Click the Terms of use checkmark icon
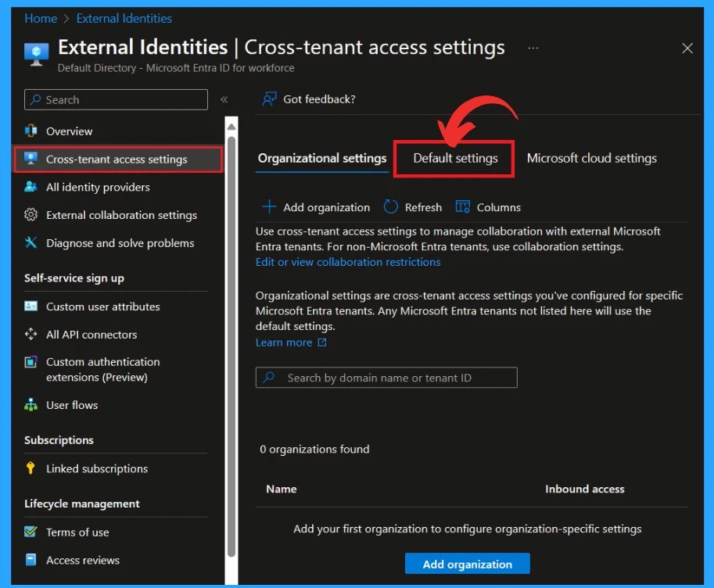The width and height of the screenshot is (714, 588). coord(31,532)
